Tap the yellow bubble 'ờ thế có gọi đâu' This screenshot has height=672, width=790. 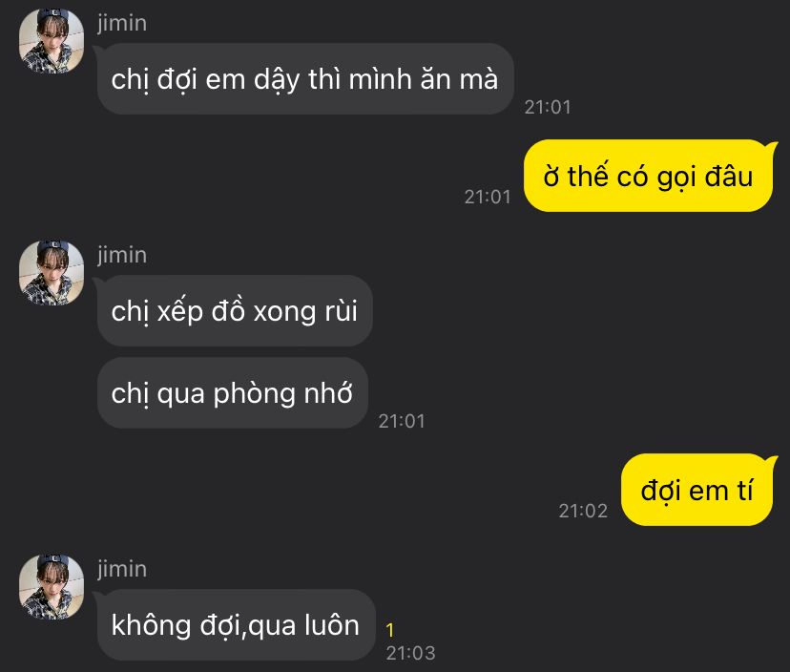pos(649,176)
